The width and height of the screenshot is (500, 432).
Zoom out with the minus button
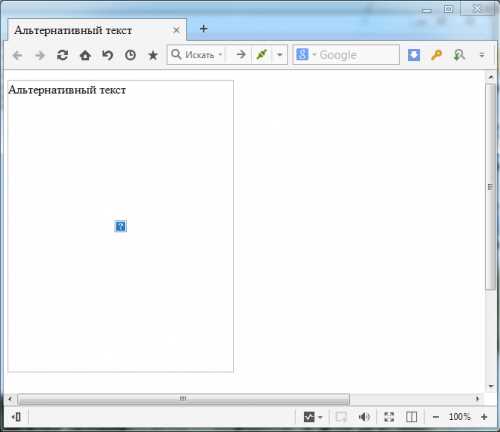436,417
